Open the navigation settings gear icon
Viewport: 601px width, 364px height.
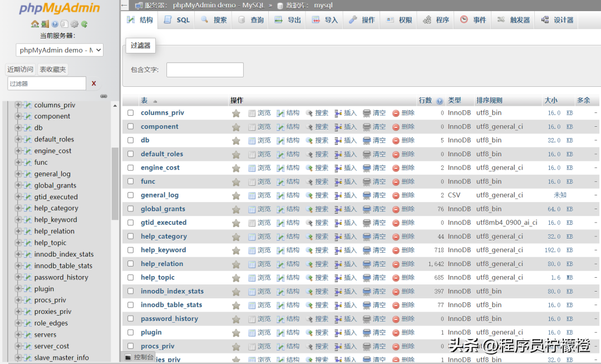pyautogui.click(x=75, y=24)
